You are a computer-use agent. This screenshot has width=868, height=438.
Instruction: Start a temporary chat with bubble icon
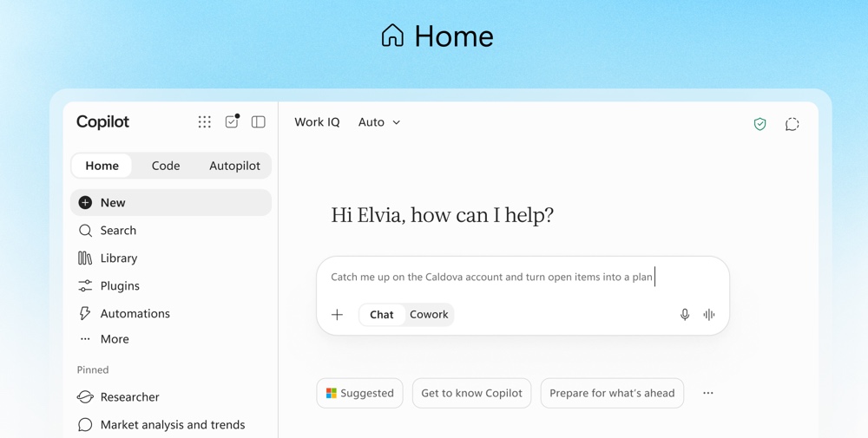point(792,124)
